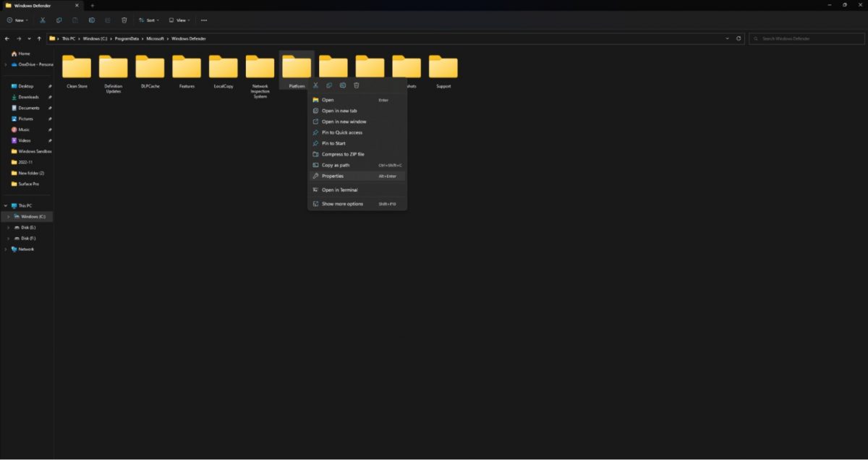
Task: Click the Delete icon in the top toolbar
Action: pos(124,20)
